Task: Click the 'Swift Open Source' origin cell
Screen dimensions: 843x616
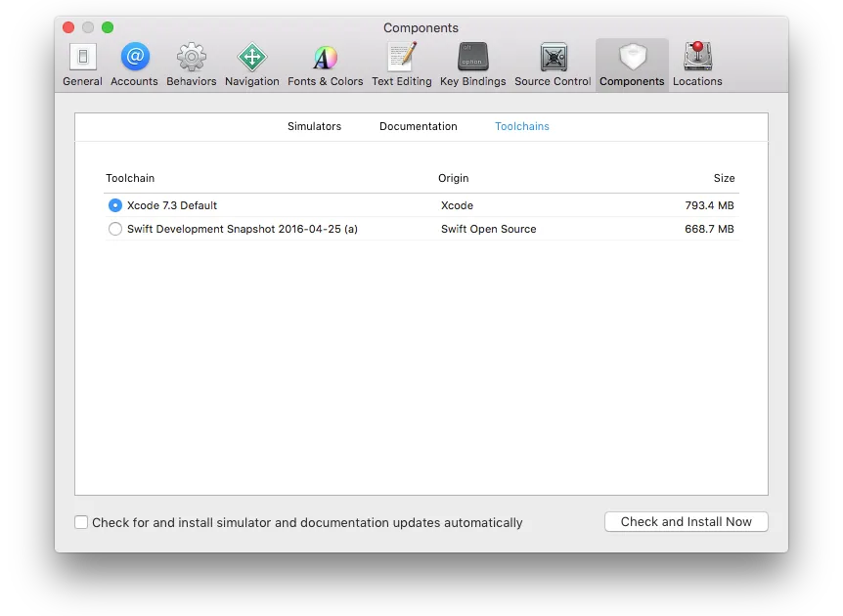Action: 489,229
